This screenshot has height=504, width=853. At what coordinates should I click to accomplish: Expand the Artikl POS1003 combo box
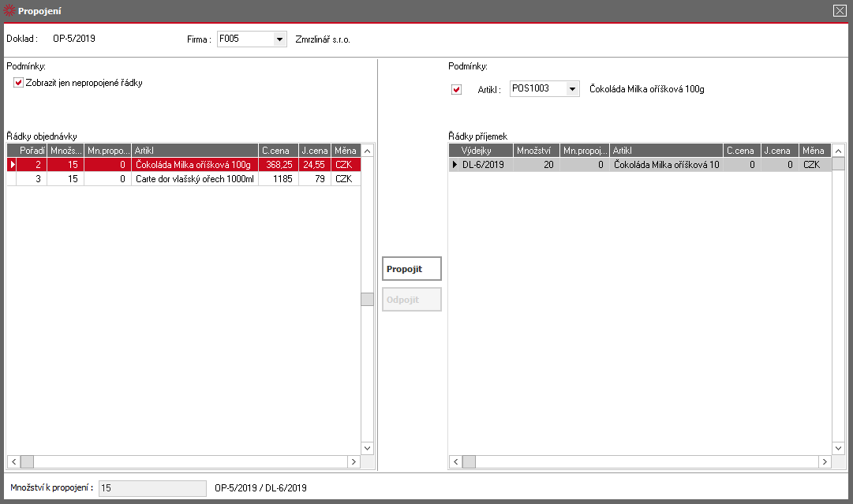tap(572, 88)
